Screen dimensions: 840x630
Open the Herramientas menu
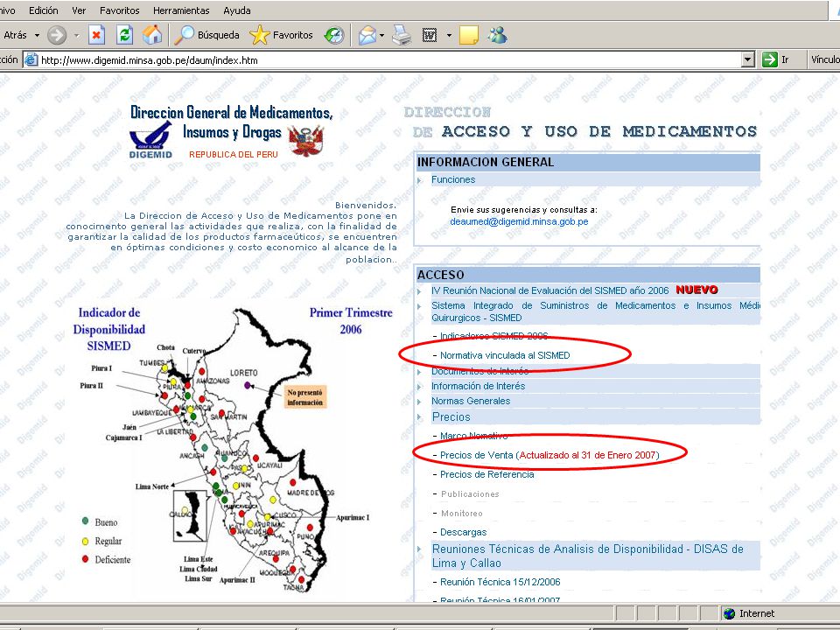(x=181, y=10)
